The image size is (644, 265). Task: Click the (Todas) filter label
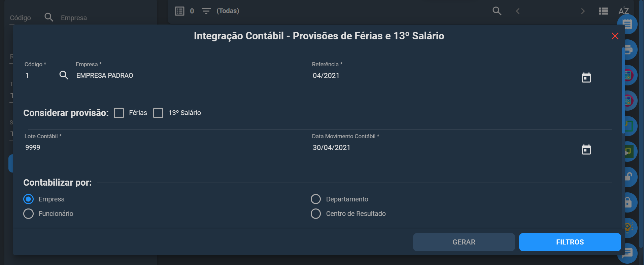point(228,11)
